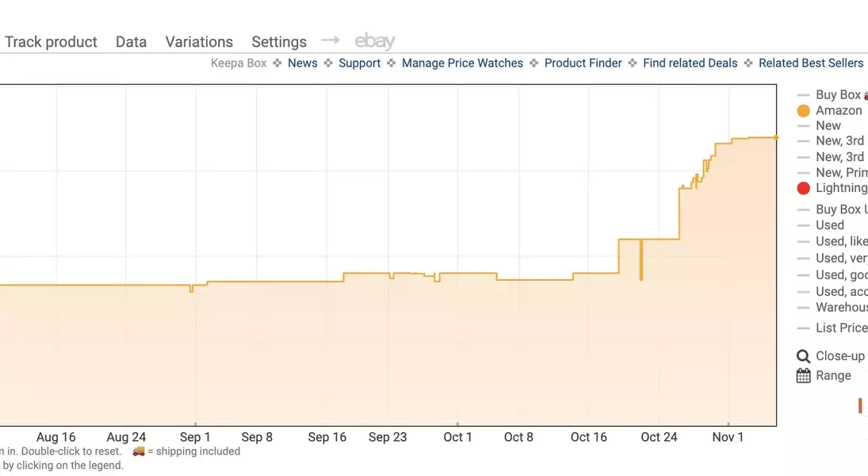Enable the New price series
The height and width of the screenshot is (476, 868).
pos(828,125)
